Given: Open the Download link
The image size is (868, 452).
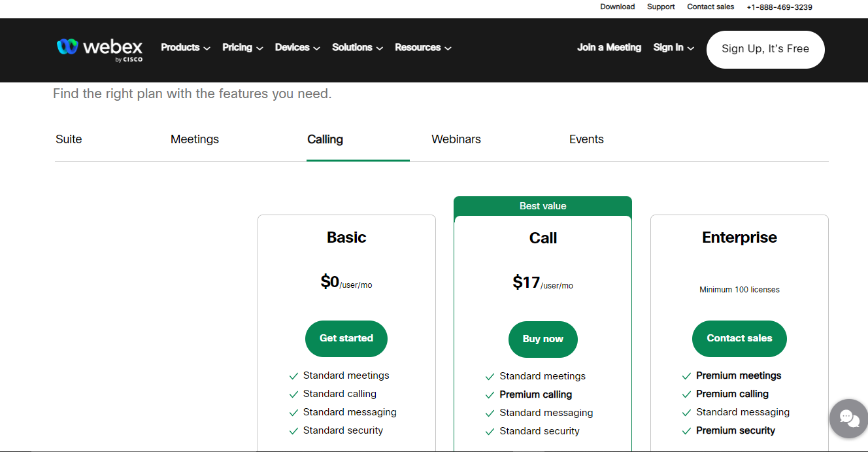Looking at the screenshot, I should 618,7.
